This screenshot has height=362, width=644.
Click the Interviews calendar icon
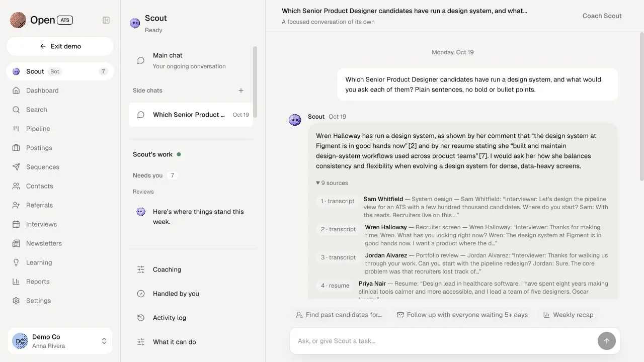pyautogui.click(x=16, y=224)
